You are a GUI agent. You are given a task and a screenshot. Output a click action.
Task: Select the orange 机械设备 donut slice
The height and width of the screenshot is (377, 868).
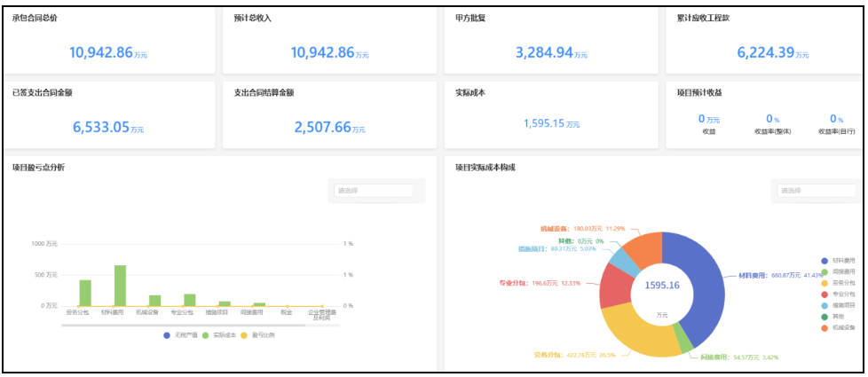pos(646,248)
